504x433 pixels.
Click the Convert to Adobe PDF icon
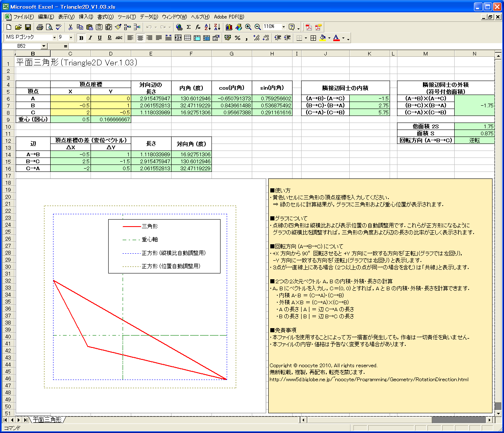309,27
